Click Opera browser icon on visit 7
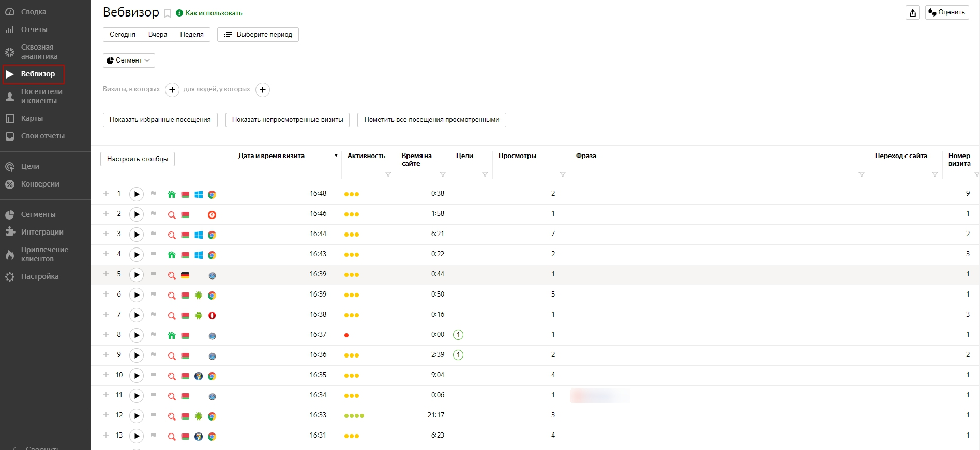 [x=212, y=315]
